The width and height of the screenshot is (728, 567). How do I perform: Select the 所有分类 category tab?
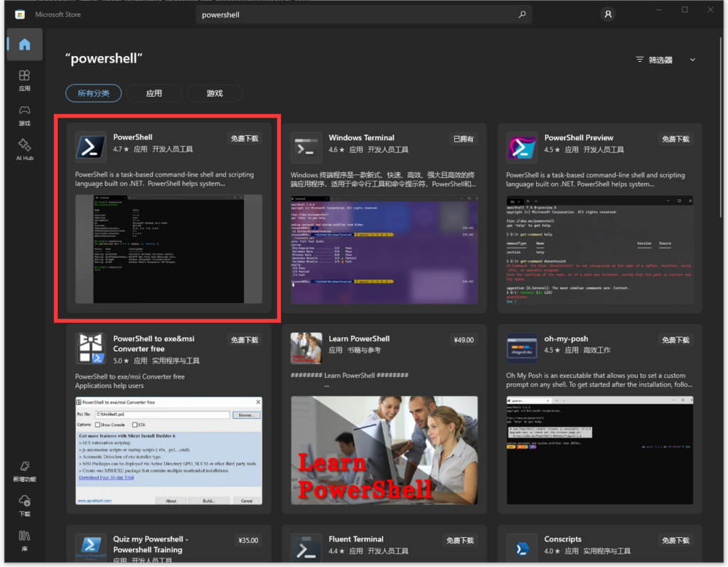click(93, 93)
